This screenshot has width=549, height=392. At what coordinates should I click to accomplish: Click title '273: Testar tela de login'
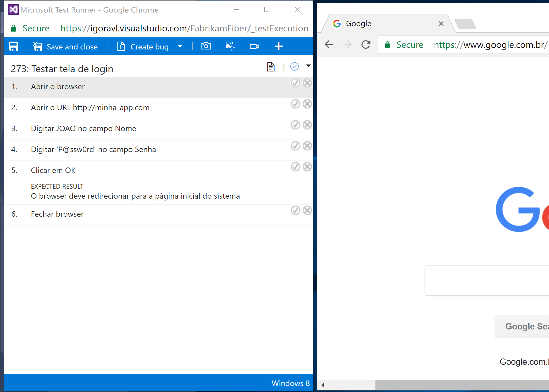tap(62, 69)
